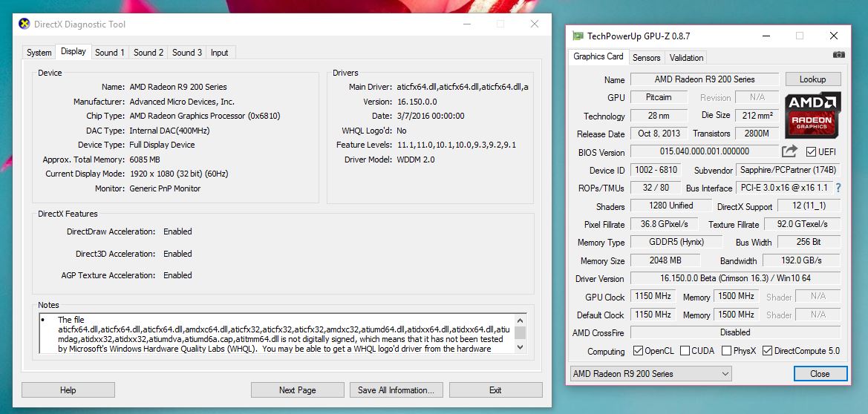Click the Monitor Generic PnP Monitor text
The image size is (868, 414).
point(165,188)
